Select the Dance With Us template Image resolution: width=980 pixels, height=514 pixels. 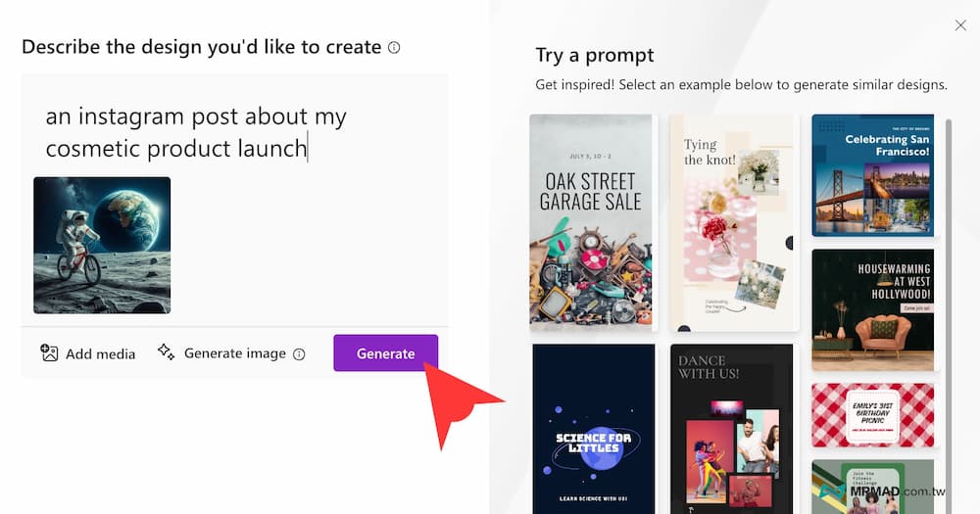[734, 428]
